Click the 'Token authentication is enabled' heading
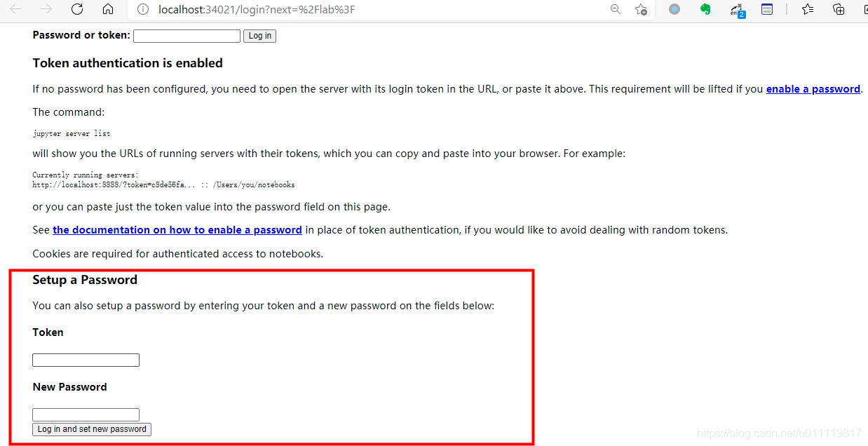Viewport: 868px width, 446px height. point(128,63)
